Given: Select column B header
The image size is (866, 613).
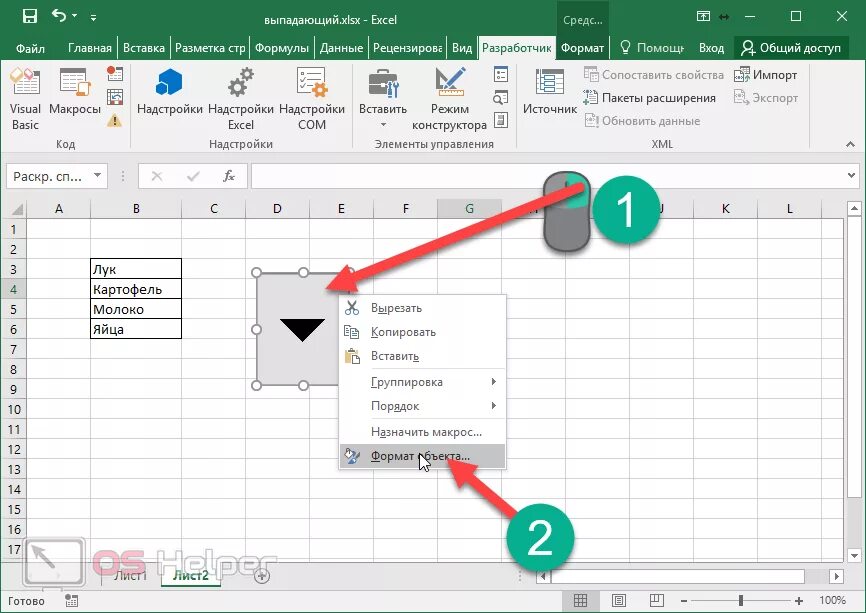Looking at the screenshot, I should 136,209.
